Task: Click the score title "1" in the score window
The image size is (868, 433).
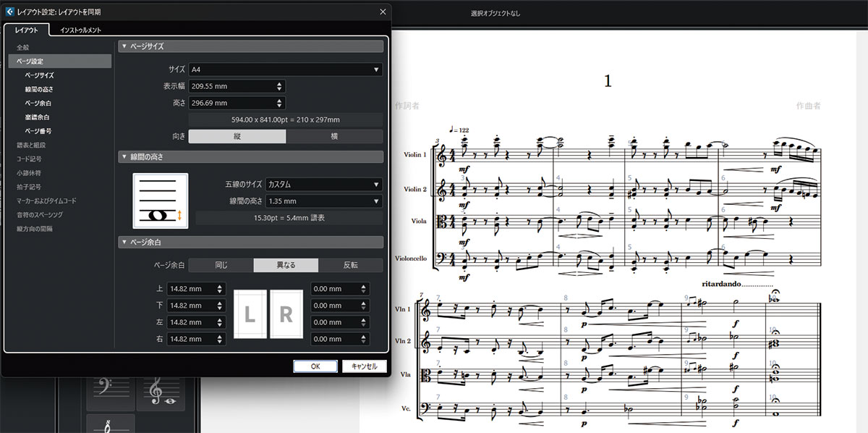Action: (608, 81)
